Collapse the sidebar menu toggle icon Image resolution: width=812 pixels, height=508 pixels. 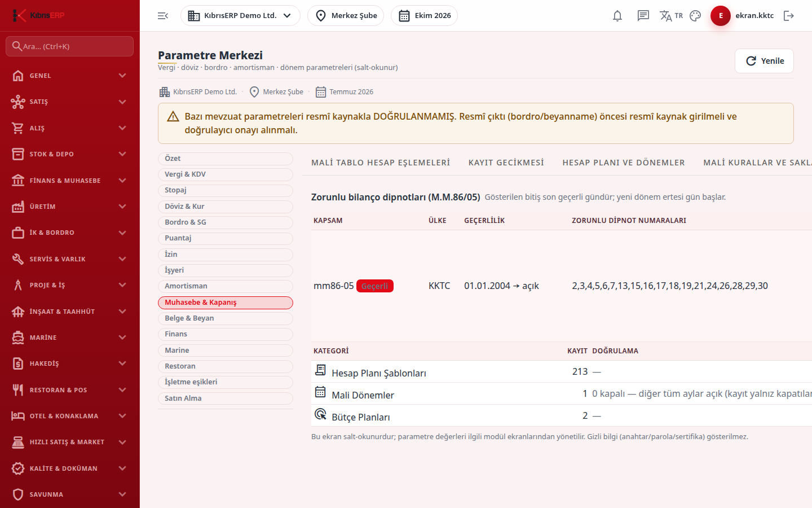point(163,16)
